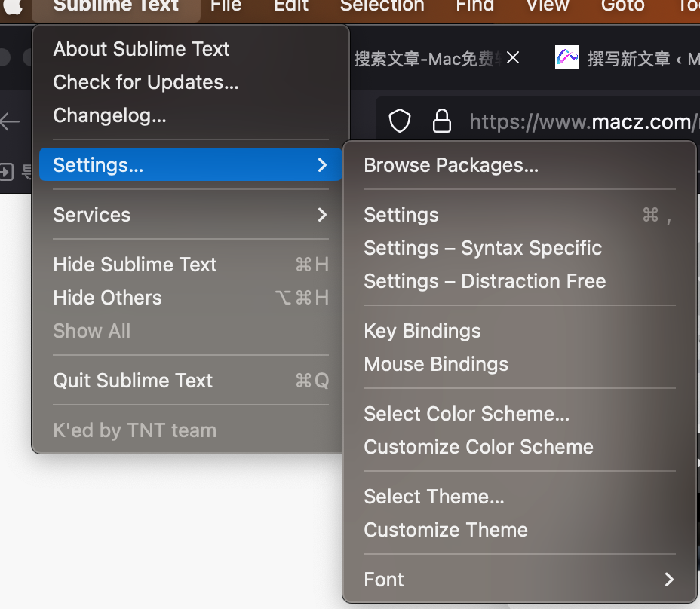The height and width of the screenshot is (609, 700).
Task: Open the Selection menu
Action: tap(381, 6)
